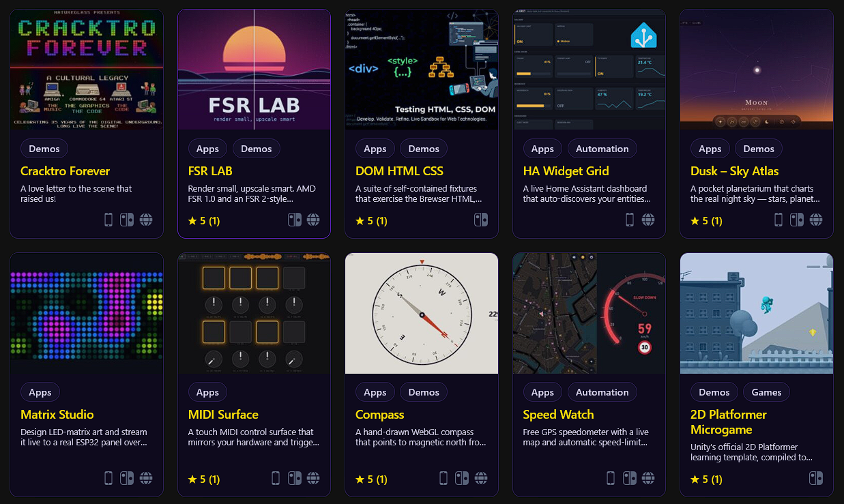
Task: Select the Automation tag on Speed Watch
Action: [602, 392]
